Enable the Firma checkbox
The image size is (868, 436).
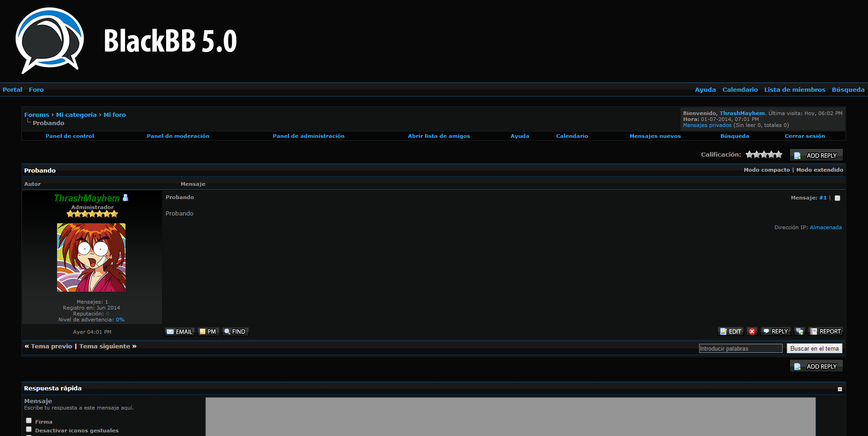(x=29, y=420)
